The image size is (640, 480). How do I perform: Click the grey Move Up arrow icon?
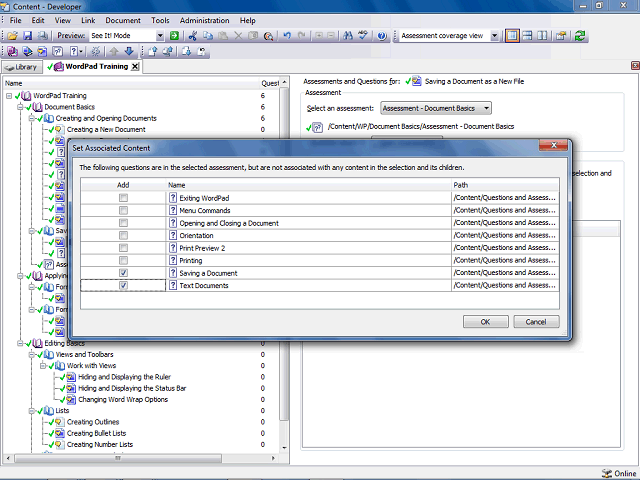click(114, 51)
